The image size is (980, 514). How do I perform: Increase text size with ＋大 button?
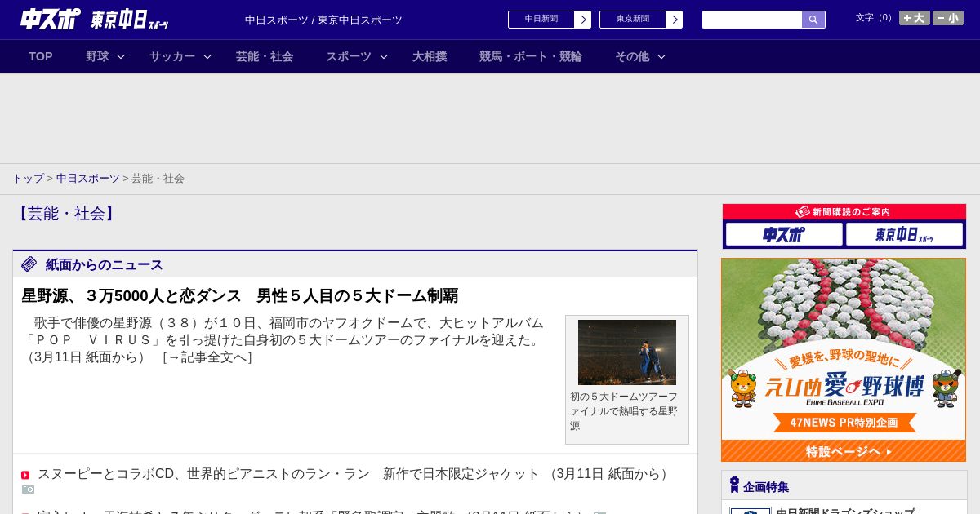914,18
